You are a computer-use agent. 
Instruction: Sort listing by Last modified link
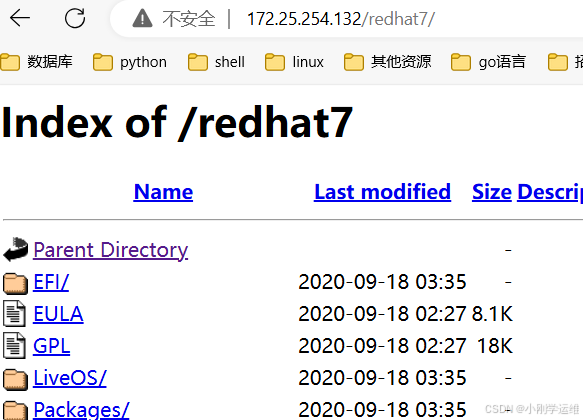click(382, 192)
